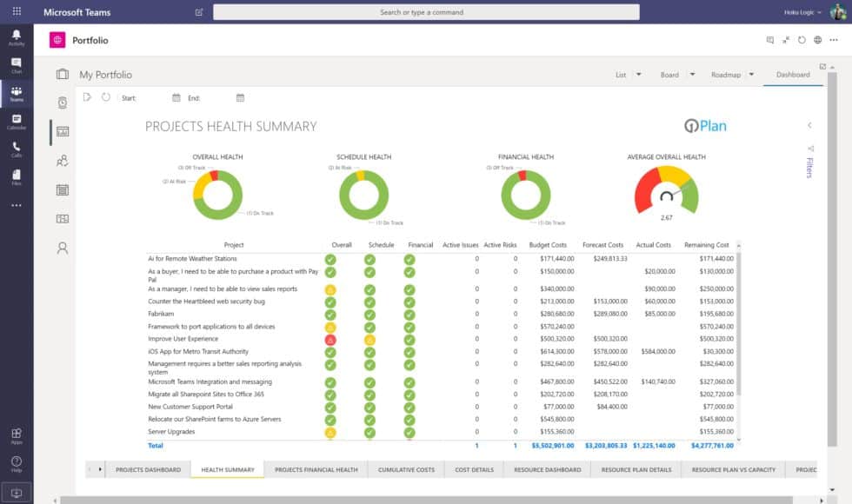The image size is (852, 504).
Task: Click the user profile avatar
Action: [838, 11]
